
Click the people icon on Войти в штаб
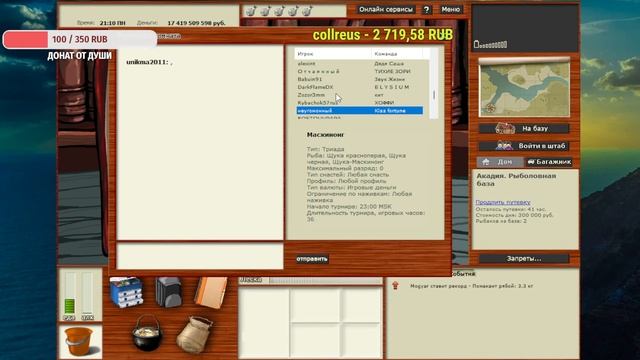pos(504,146)
